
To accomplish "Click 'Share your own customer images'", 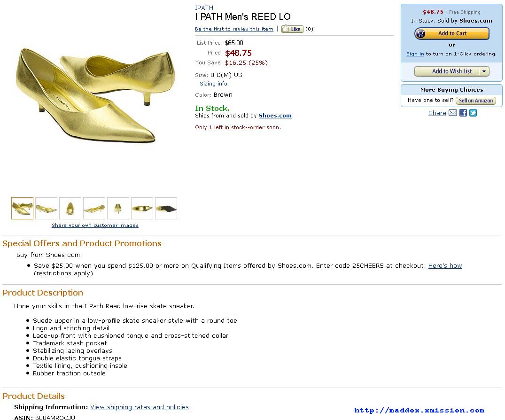I will [95, 226].
